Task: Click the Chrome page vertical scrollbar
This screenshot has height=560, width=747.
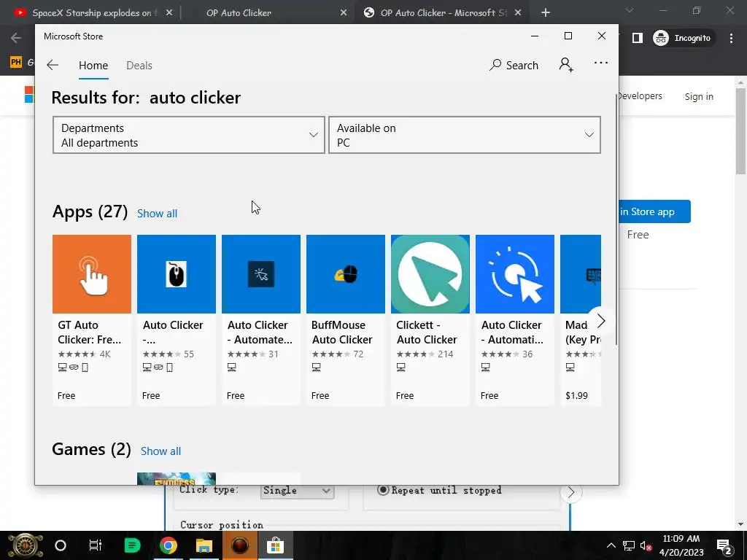Action: 741,131
